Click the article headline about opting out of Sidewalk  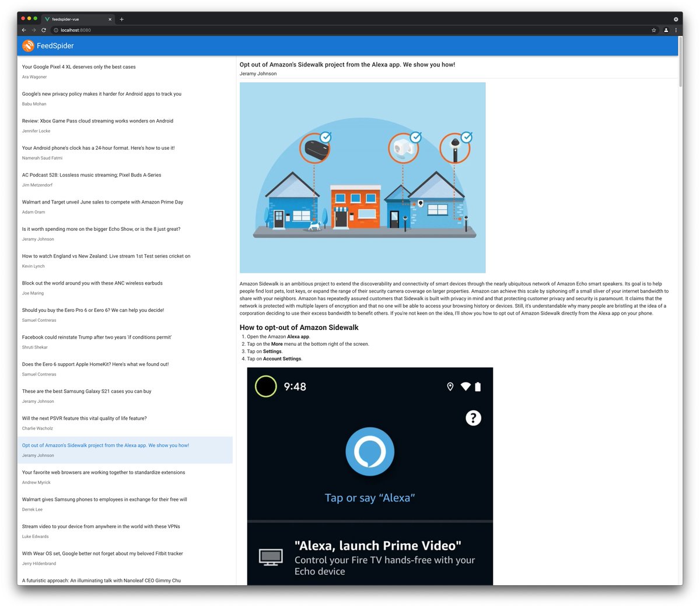pyautogui.click(x=347, y=65)
